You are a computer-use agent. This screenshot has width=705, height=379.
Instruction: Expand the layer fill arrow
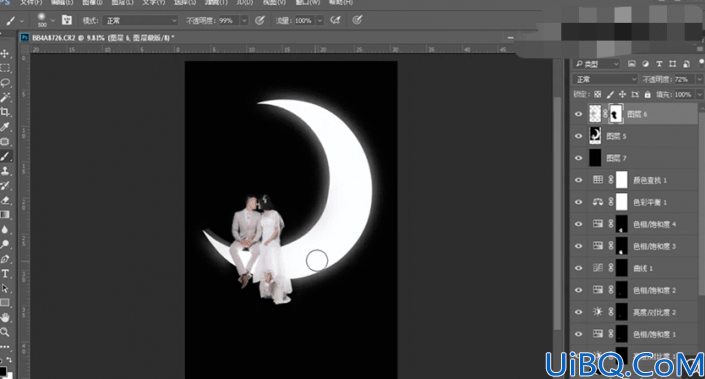click(x=699, y=94)
